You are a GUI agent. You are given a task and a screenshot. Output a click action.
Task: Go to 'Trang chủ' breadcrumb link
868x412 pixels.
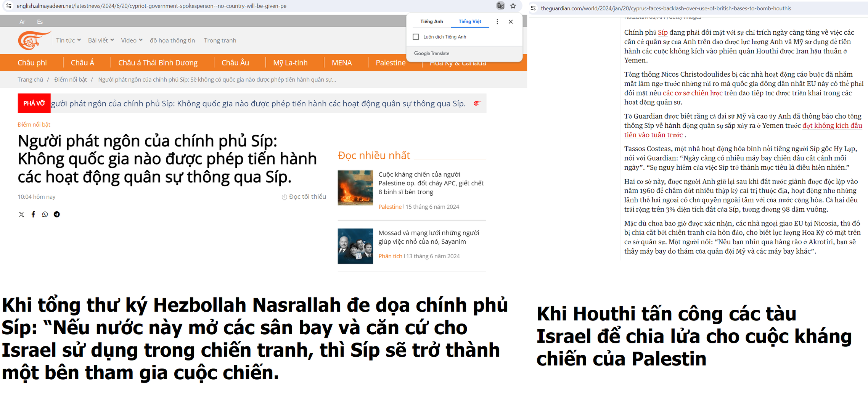coord(30,80)
